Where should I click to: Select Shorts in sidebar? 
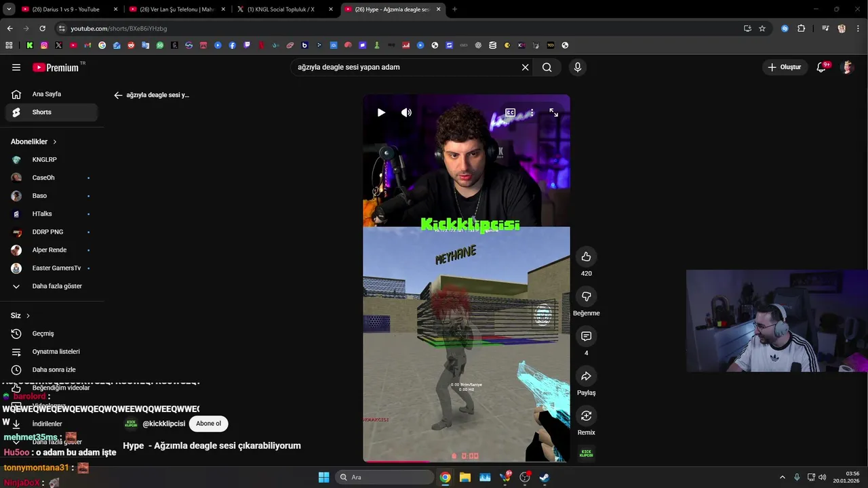pyautogui.click(x=52, y=113)
